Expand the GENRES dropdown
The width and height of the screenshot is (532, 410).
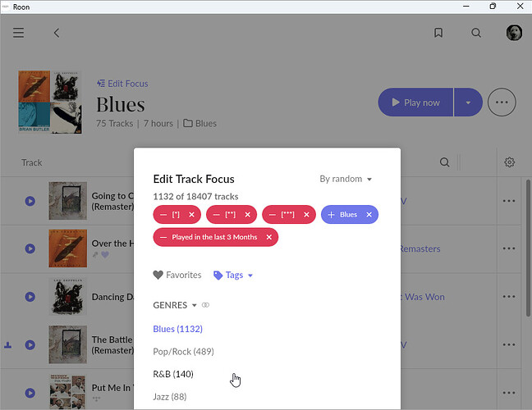[x=175, y=305]
